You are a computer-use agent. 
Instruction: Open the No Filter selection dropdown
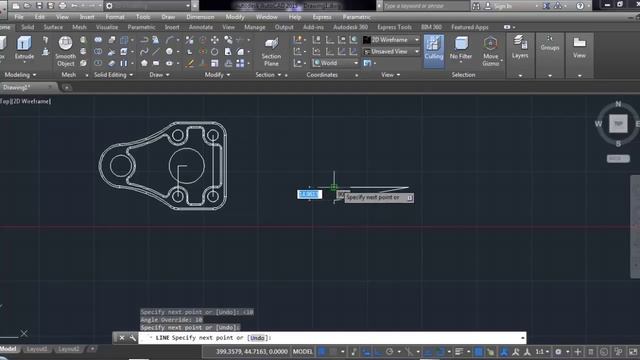coord(461,48)
